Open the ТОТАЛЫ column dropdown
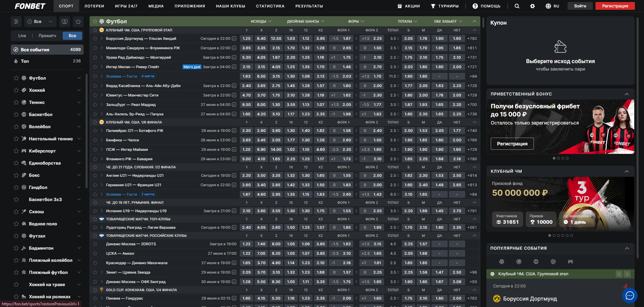644x307 pixels. [407, 21]
